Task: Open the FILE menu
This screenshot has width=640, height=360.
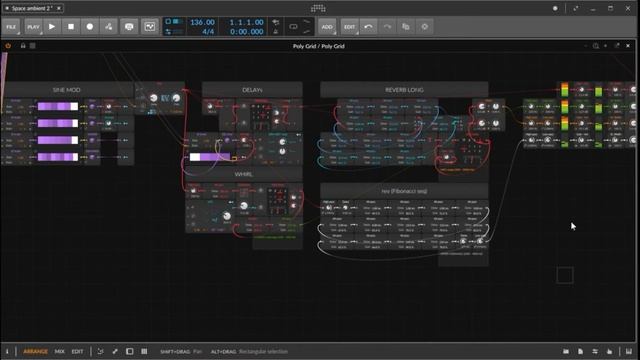Action: (11, 27)
